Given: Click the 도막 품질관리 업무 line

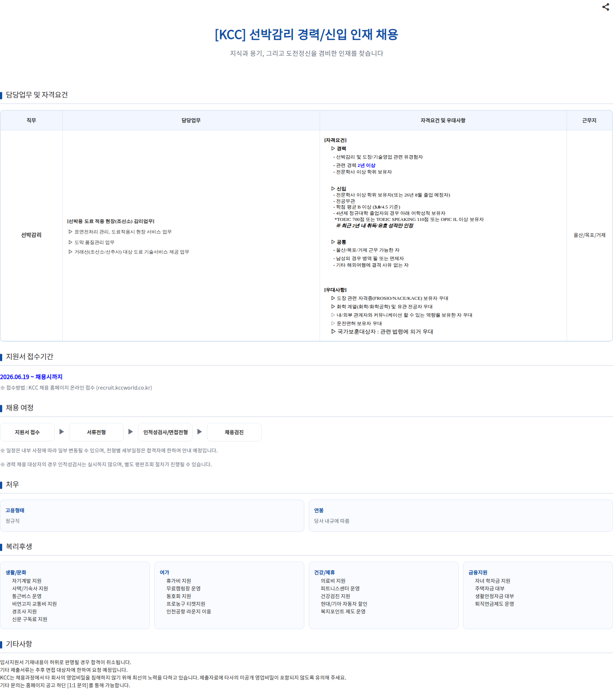Looking at the screenshot, I should [91, 242].
